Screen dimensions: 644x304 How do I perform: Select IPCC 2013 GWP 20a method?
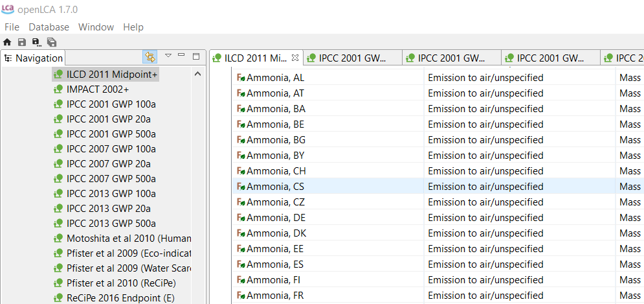pyautogui.click(x=109, y=208)
